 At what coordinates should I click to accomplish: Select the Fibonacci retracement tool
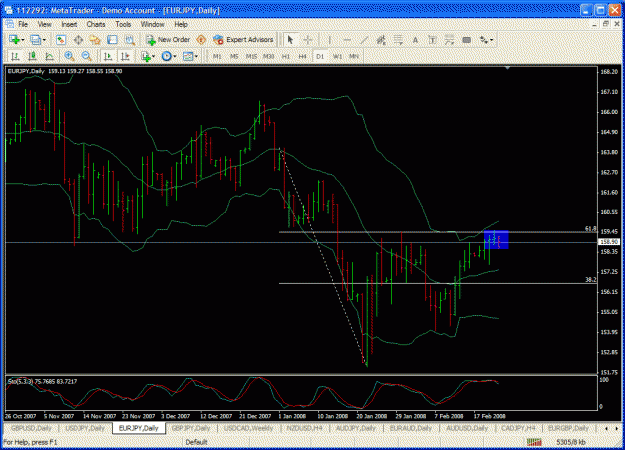(398, 40)
